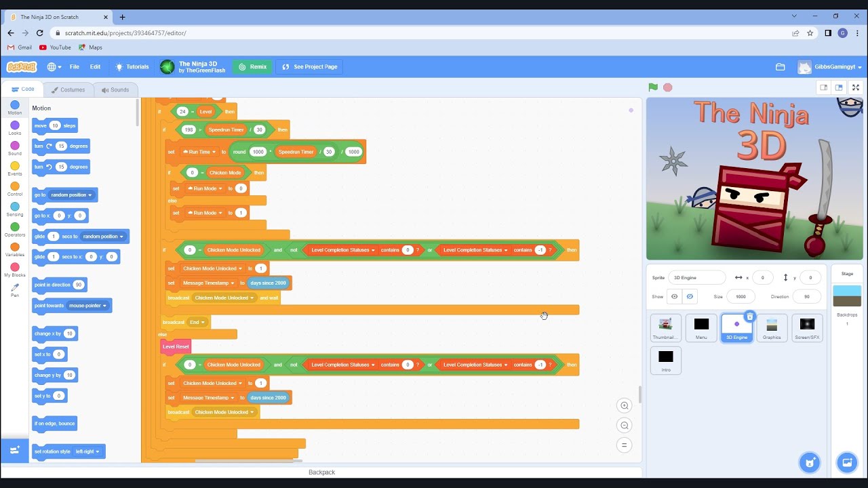Open the File menu
This screenshot has height=488, width=868.
point(75,66)
